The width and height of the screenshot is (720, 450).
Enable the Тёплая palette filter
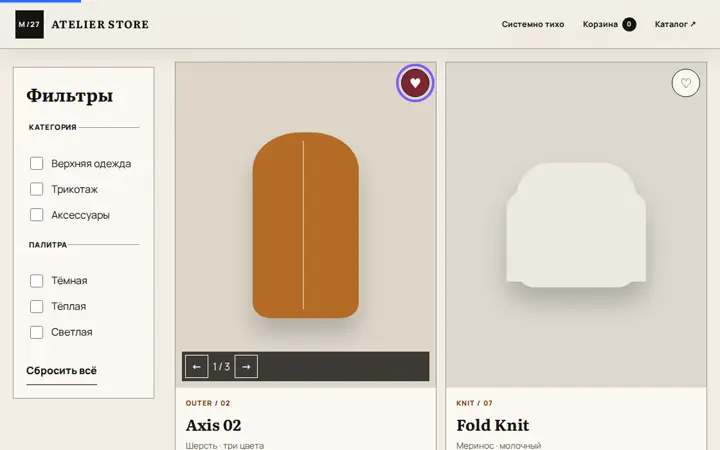(36, 306)
